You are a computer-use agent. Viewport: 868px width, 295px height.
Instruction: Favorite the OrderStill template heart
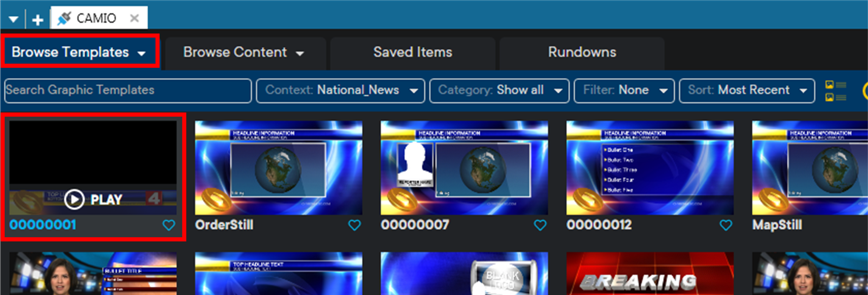pos(354,225)
